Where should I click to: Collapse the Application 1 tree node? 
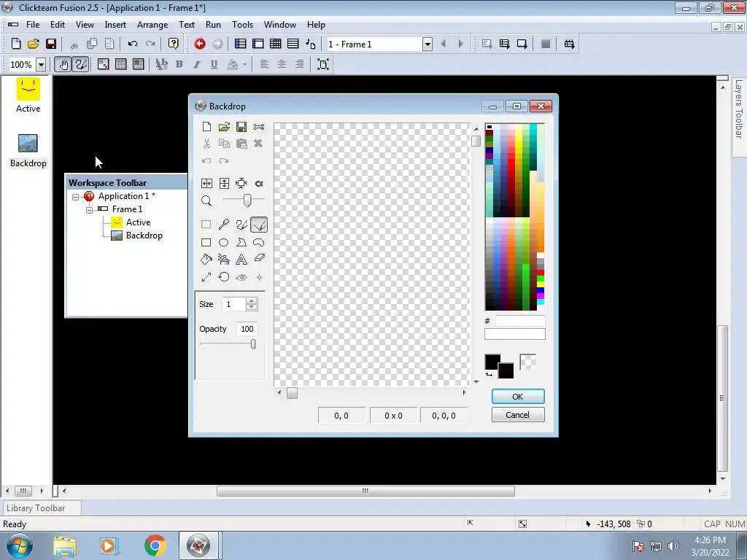75,197
